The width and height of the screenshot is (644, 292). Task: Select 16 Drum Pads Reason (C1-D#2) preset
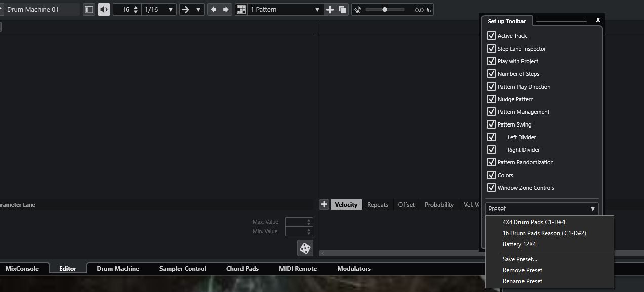(549, 233)
